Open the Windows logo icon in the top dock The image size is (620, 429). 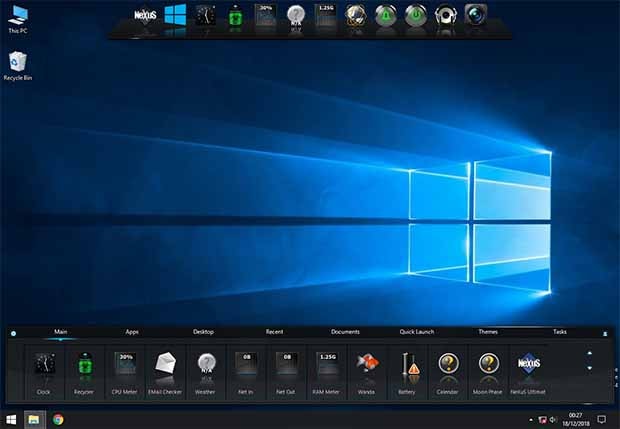(x=175, y=15)
